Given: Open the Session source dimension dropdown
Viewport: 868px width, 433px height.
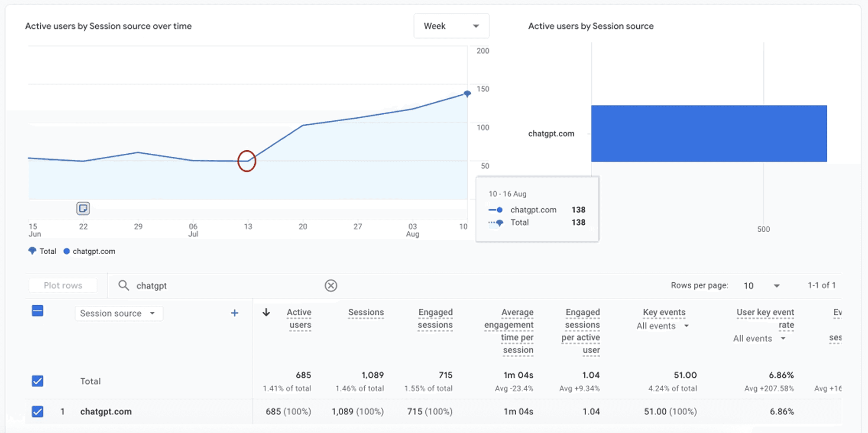Looking at the screenshot, I should click(118, 313).
